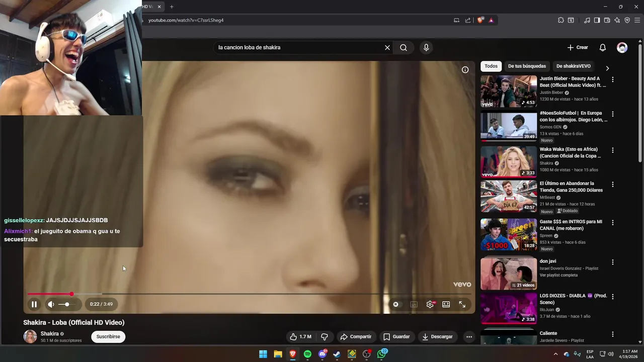Subscribe with the Suscribirse button

coord(108,336)
